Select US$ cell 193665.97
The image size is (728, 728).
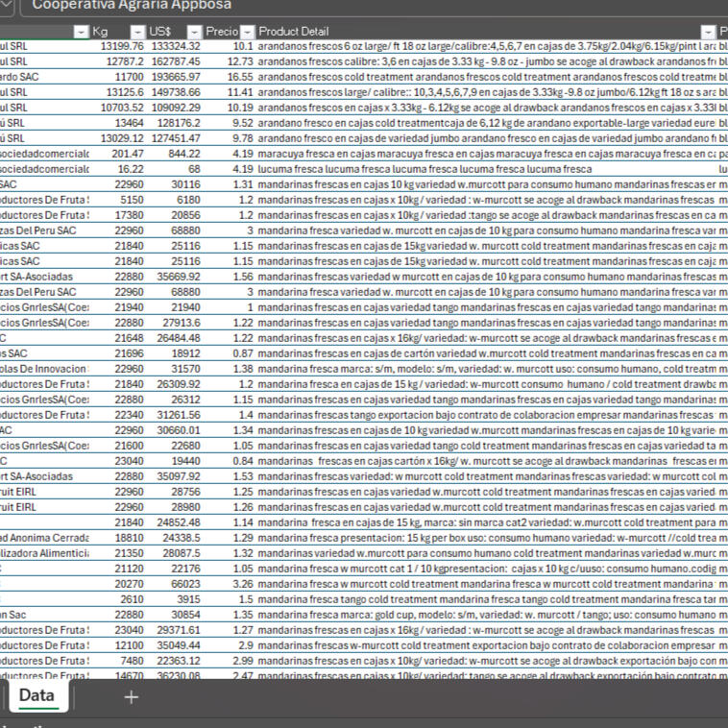pyautogui.click(x=174, y=77)
